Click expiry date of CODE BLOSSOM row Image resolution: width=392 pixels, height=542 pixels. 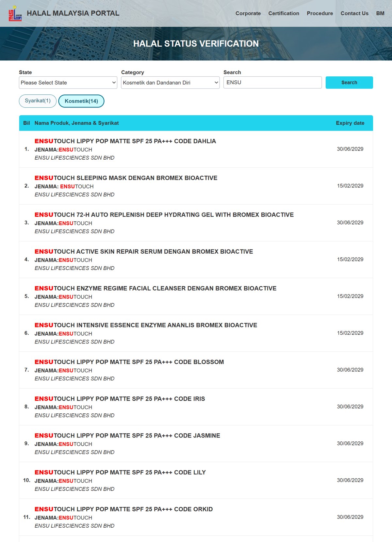[350, 370]
